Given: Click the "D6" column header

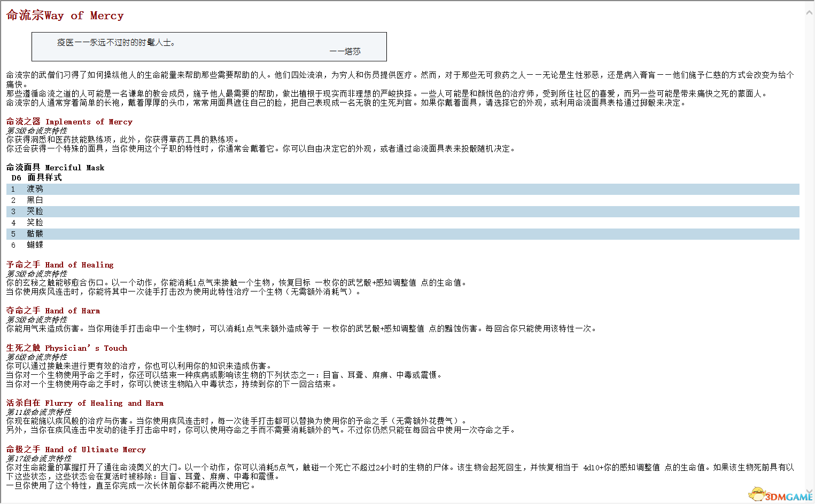Looking at the screenshot, I should click(17, 178).
